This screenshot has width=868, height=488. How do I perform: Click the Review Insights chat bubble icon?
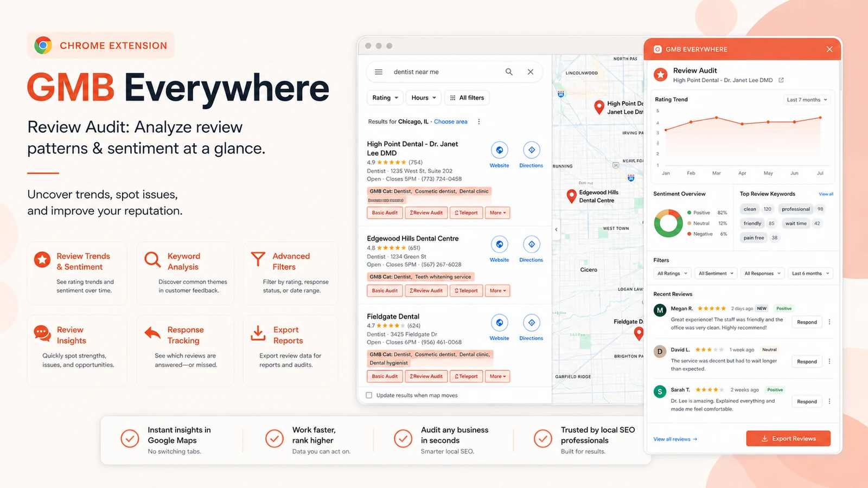click(42, 333)
